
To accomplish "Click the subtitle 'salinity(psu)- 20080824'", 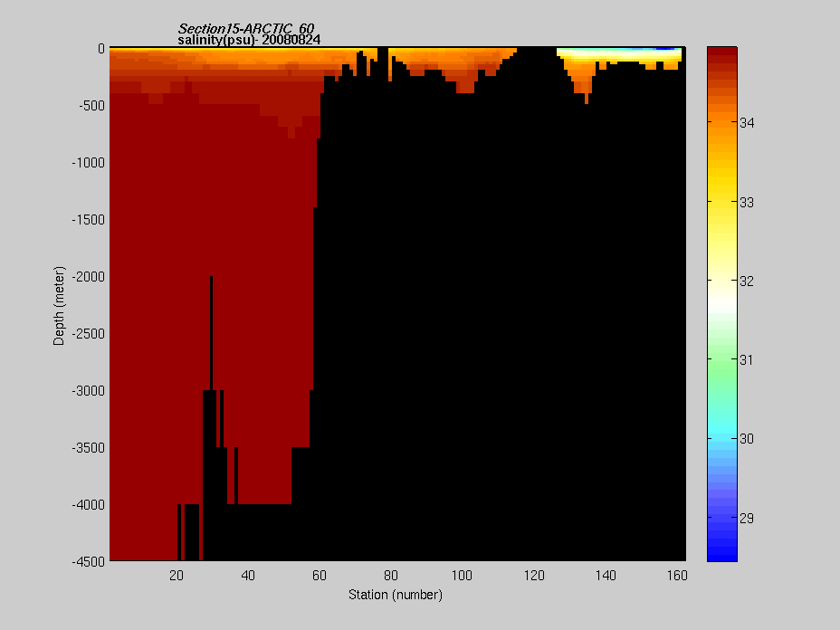I will click(x=249, y=40).
